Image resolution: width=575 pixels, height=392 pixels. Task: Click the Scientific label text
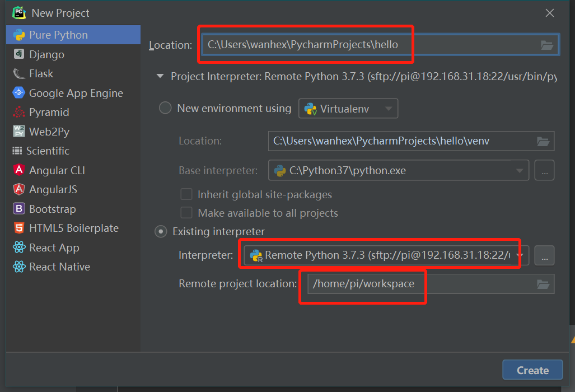[48, 151]
